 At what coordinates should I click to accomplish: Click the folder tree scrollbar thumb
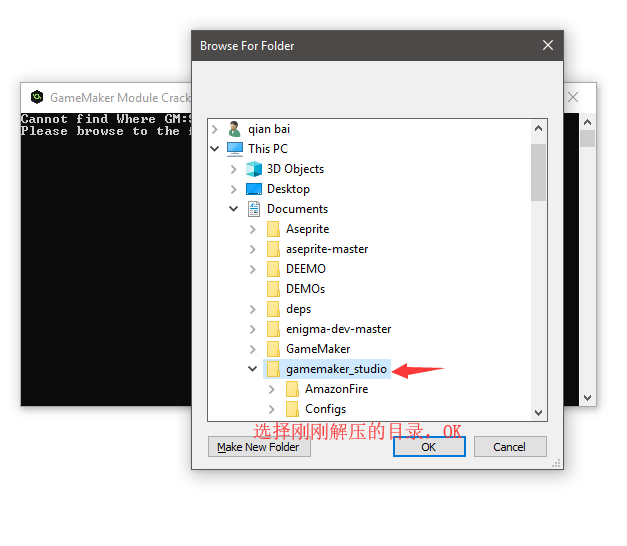[539, 172]
